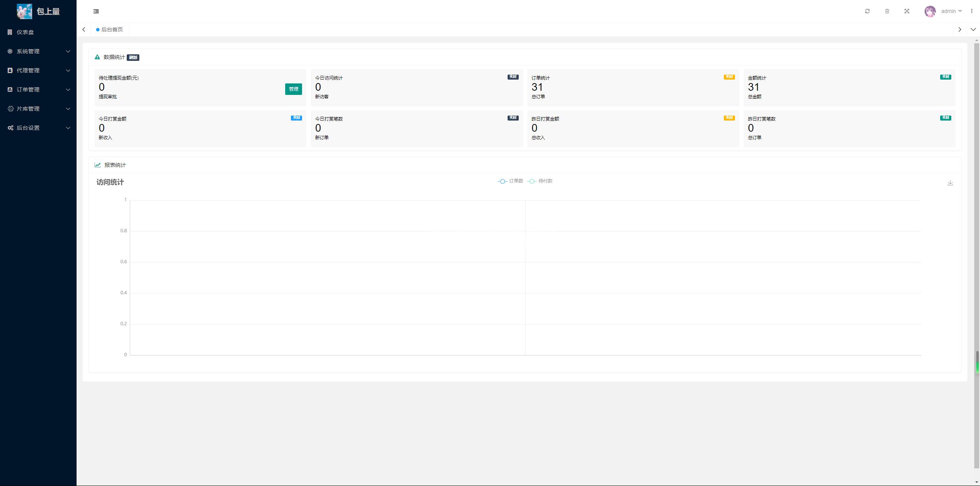The image size is (980, 486).
Task: Click the 报表统计 chart icon
Action: [x=98, y=165]
